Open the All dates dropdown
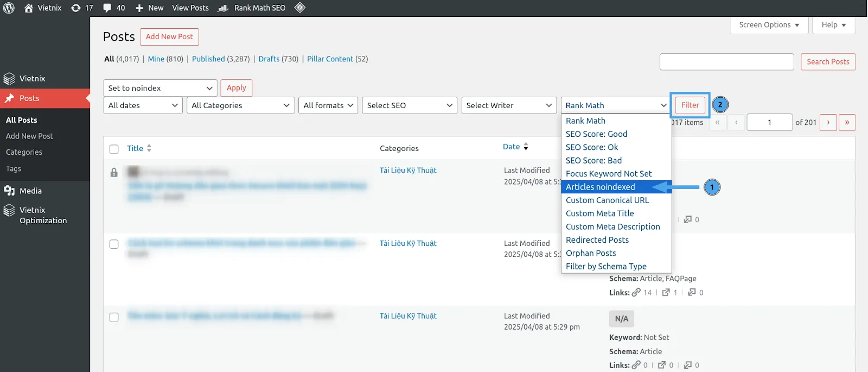The height and width of the screenshot is (372, 868). 143,105
